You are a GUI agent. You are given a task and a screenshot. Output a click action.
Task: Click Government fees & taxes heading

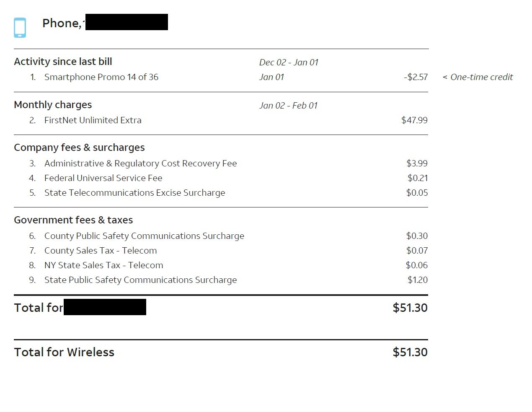coord(73,220)
